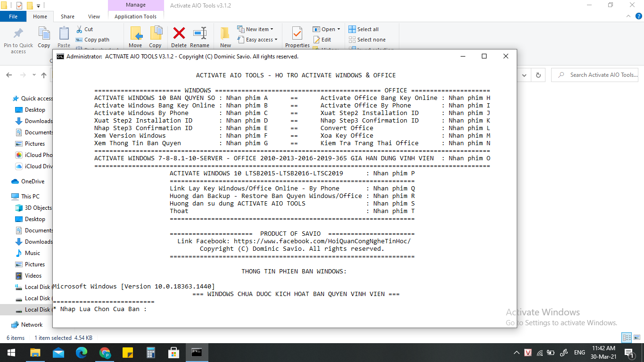Refresh the Explorer address bar

538,75
